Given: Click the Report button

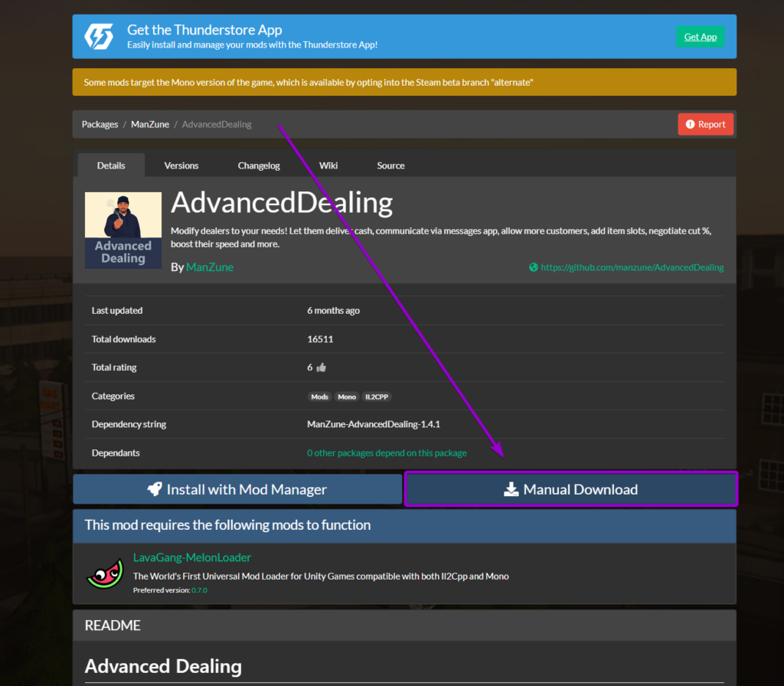Looking at the screenshot, I should click(705, 124).
